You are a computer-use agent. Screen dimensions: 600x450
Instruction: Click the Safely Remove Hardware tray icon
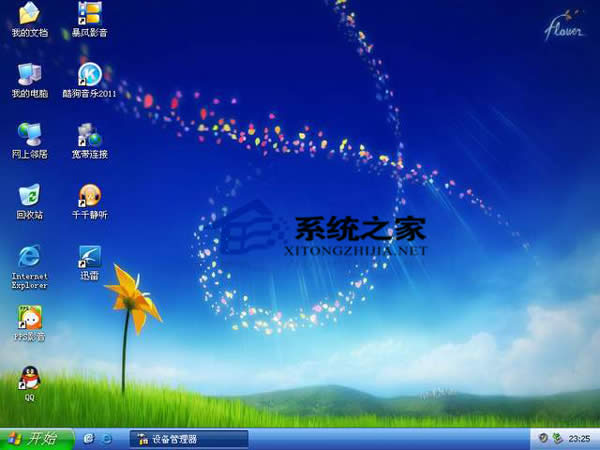(557, 439)
